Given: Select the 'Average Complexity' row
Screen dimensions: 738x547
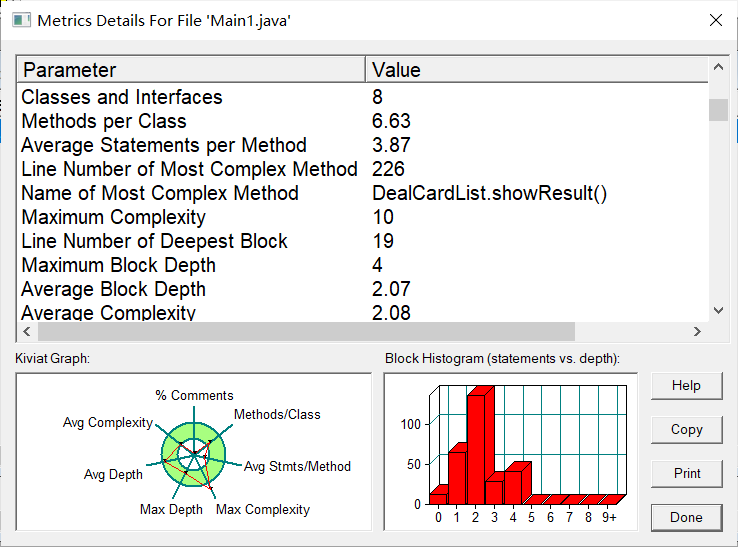Looking at the screenshot, I should pyautogui.click(x=363, y=312).
